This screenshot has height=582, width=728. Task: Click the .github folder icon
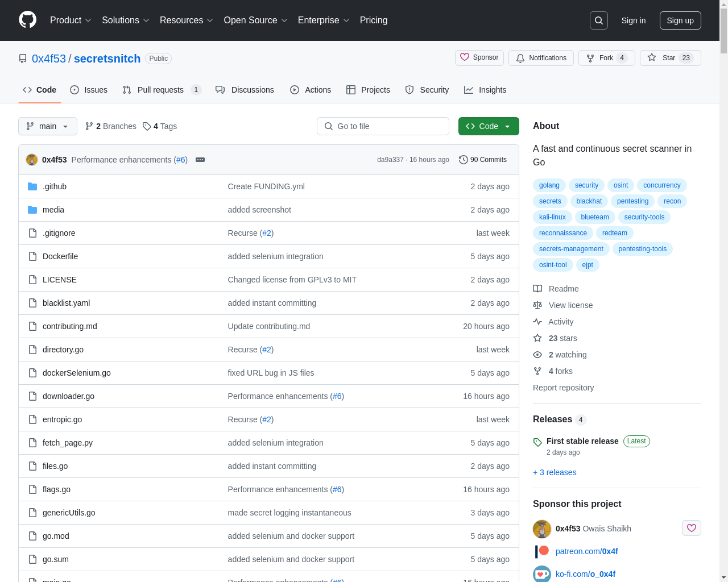(32, 186)
